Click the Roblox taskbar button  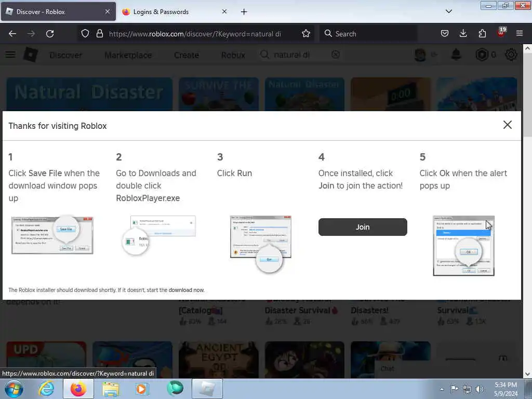pos(207,389)
